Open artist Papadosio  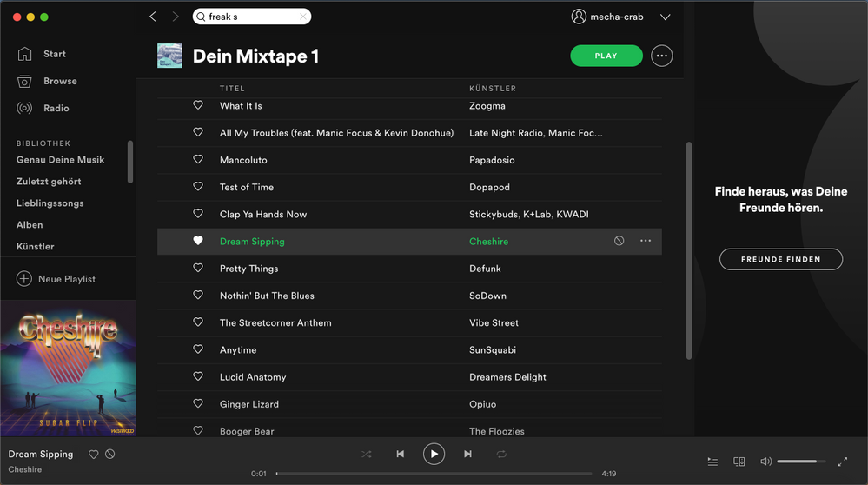tap(492, 160)
